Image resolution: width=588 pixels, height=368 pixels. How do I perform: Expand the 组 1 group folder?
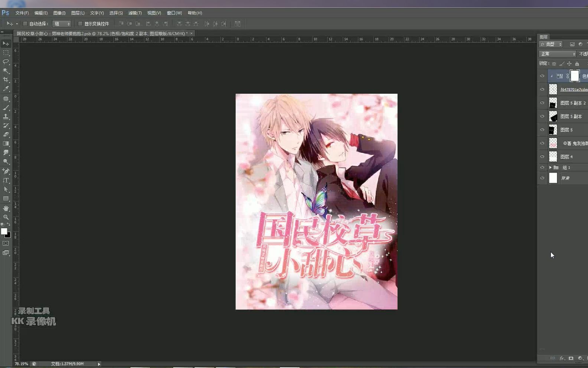click(x=550, y=168)
